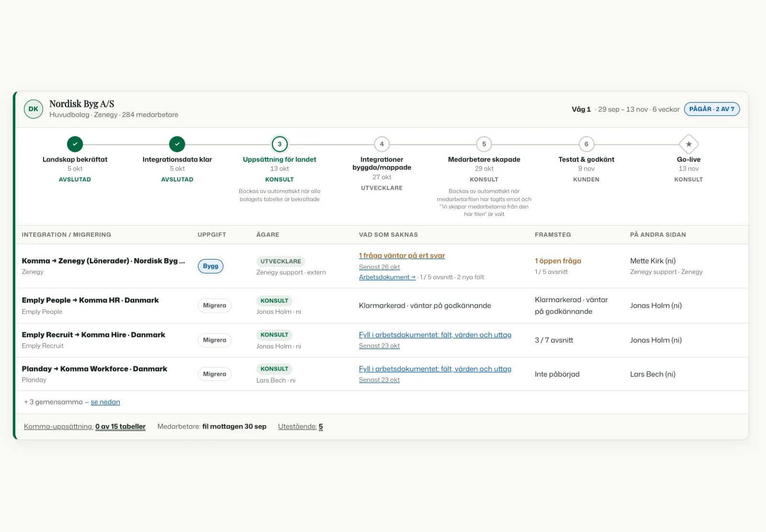Select step 4 circle in the timeline
Image resolution: width=766 pixels, height=532 pixels.
pos(382,144)
